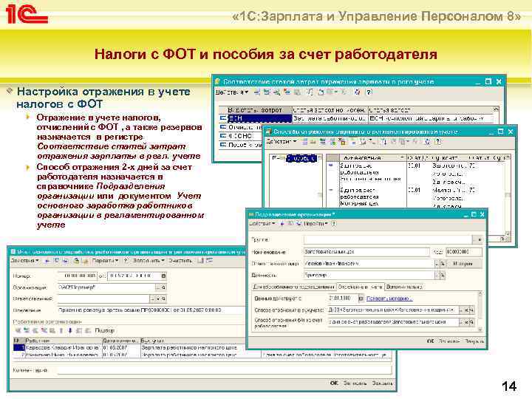Image resolution: width=532 pixels, height=399 pixels.
Task: Click help icon in Способы отражения зарплаты window
Action: [438, 141]
